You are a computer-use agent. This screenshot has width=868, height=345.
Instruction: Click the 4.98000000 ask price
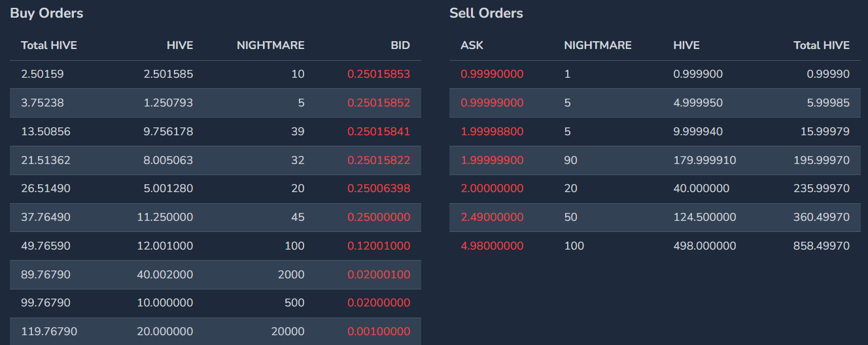click(x=492, y=246)
